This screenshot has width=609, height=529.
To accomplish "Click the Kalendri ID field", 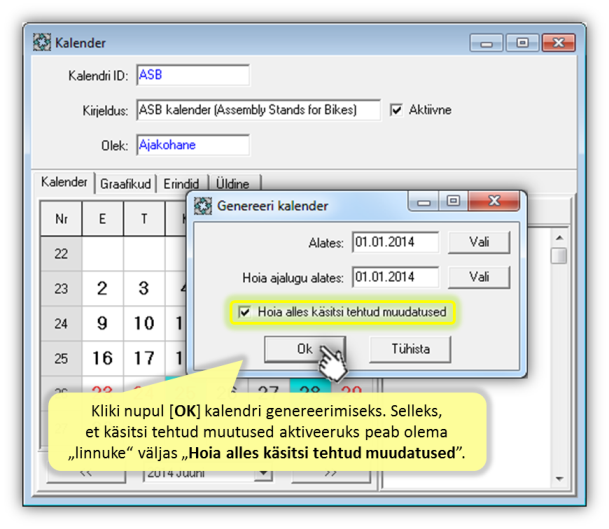I will (x=193, y=75).
